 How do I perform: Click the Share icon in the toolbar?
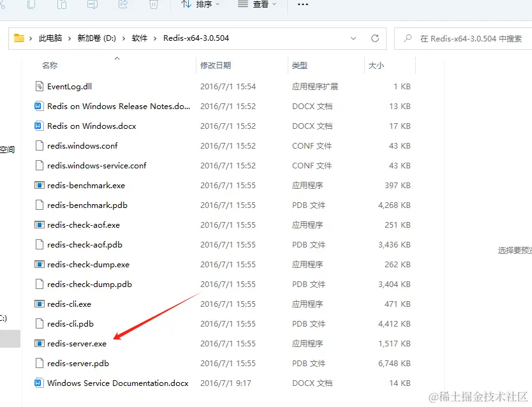(123, 4)
